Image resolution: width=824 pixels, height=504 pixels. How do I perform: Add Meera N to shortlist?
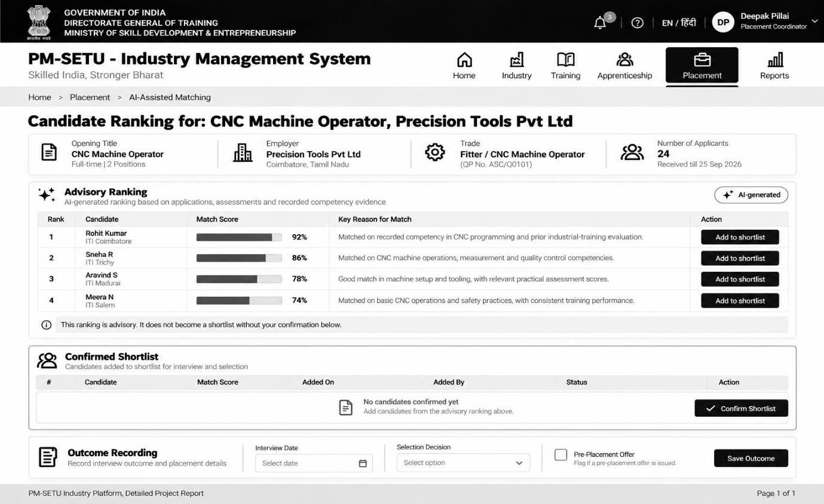tap(740, 300)
